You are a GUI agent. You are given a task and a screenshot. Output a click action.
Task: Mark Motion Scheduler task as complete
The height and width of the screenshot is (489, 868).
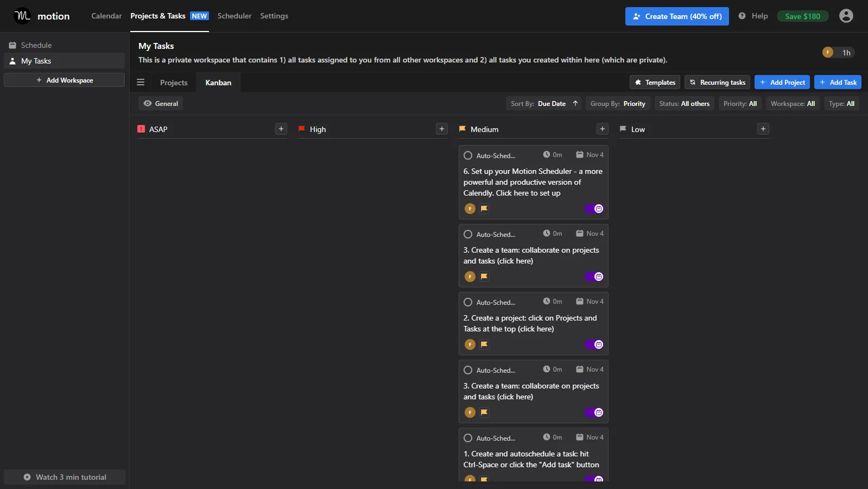[x=468, y=155]
